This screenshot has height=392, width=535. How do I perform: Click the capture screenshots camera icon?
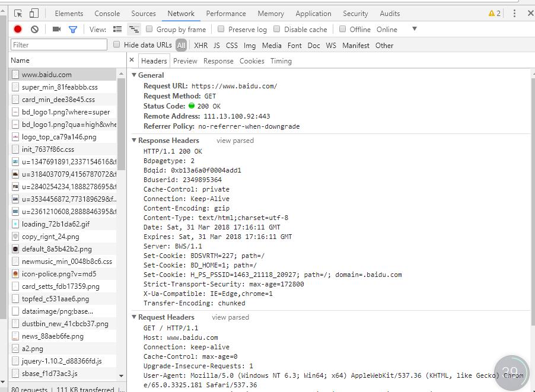pyautogui.click(x=56, y=29)
